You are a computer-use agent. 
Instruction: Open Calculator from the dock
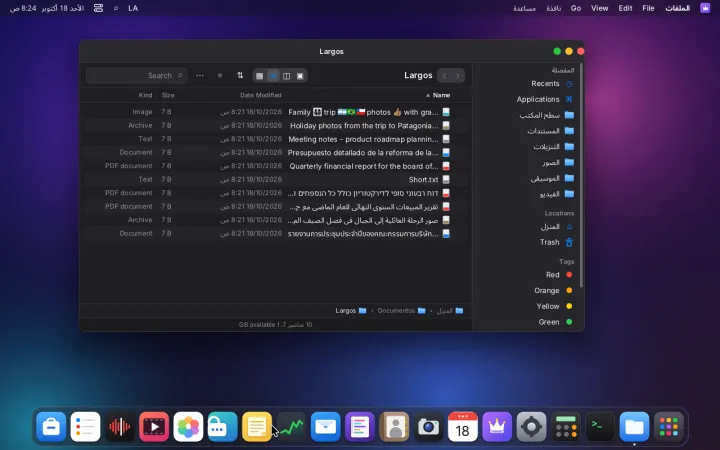(566, 427)
